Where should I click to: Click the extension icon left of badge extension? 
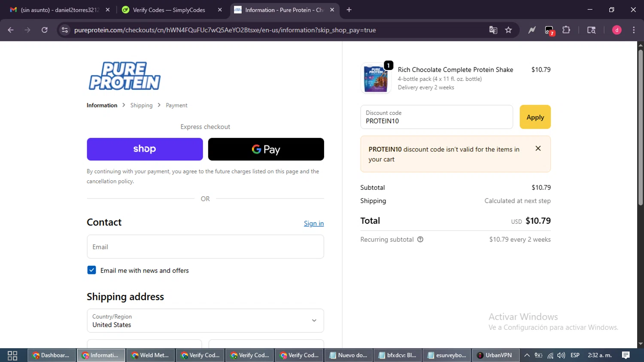532,30
